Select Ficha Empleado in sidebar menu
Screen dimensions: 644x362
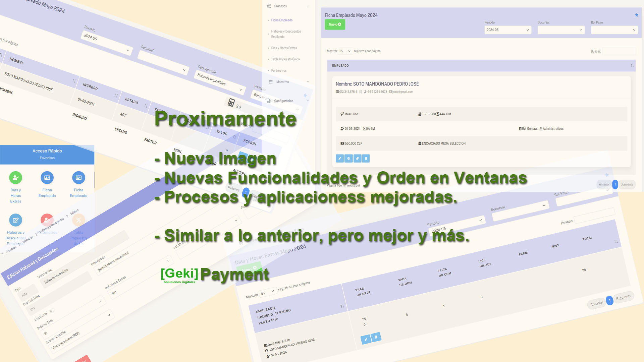pyautogui.click(x=282, y=20)
